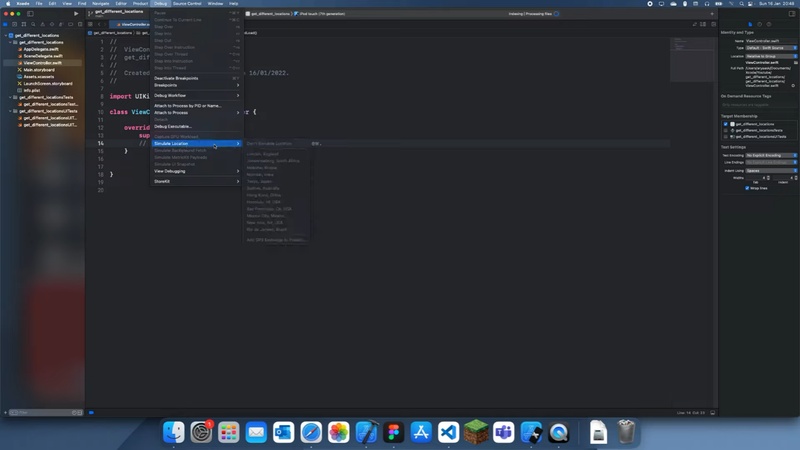
Task: Open the Find navigator magnifier icon
Action: (x=33, y=24)
